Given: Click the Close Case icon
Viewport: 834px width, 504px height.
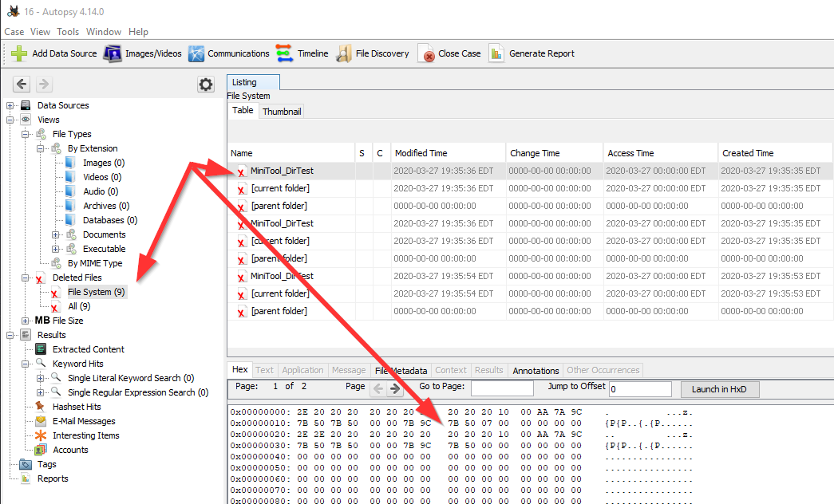Looking at the screenshot, I should click(426, 53).
